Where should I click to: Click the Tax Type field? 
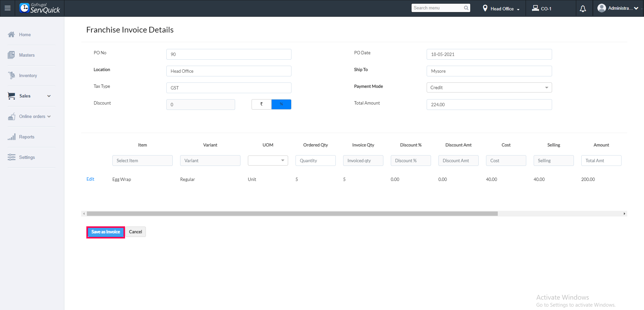[229, 88]
